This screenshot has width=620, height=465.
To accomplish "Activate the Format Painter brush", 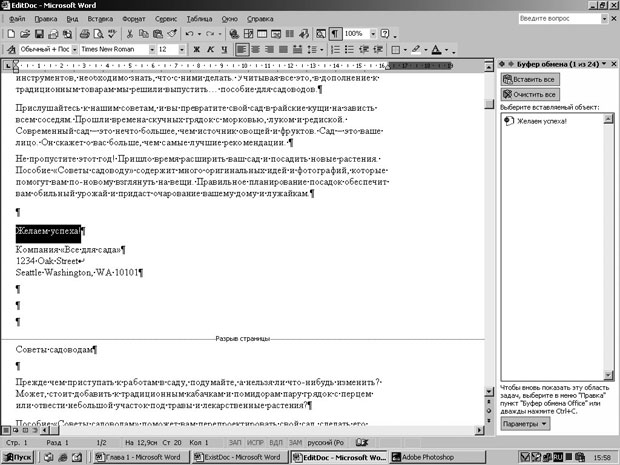I will click(x=172, y=34).
